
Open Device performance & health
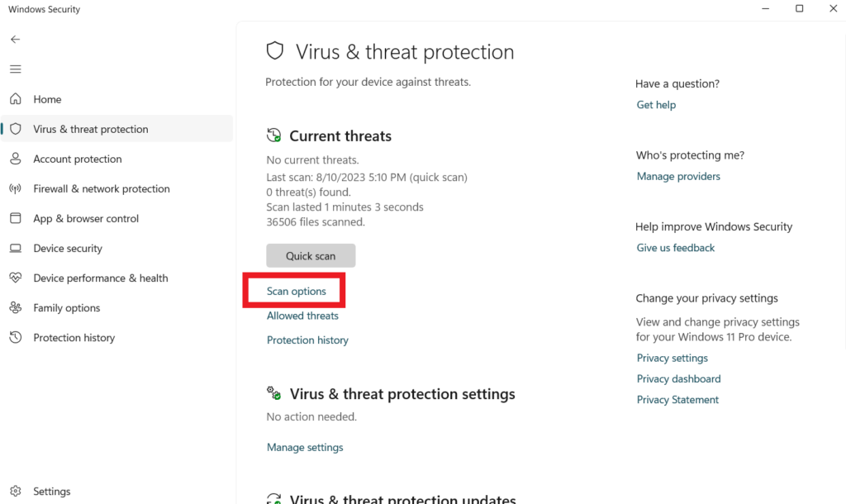pos(101,278)
